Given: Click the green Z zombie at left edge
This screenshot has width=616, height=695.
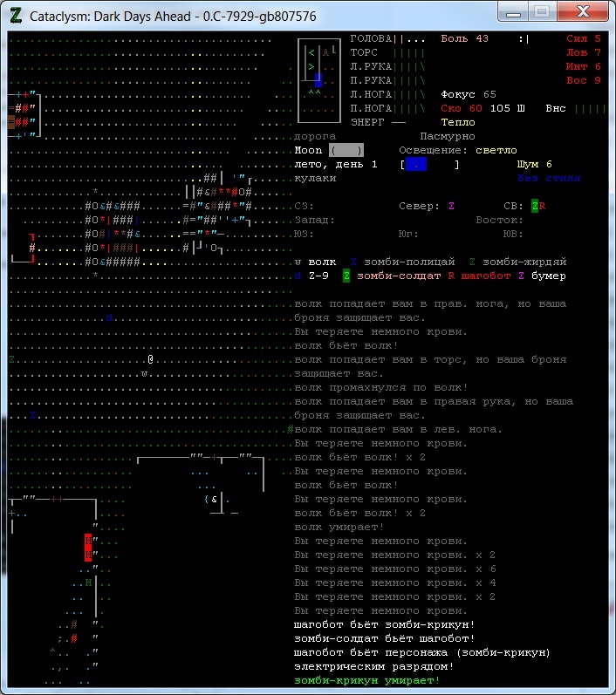Looking at the screenshot, I should [x=11, y=359].
